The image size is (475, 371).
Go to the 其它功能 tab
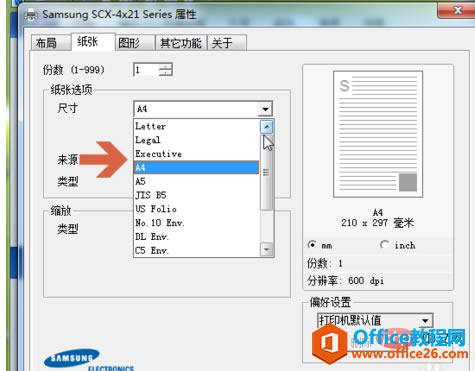181,43
